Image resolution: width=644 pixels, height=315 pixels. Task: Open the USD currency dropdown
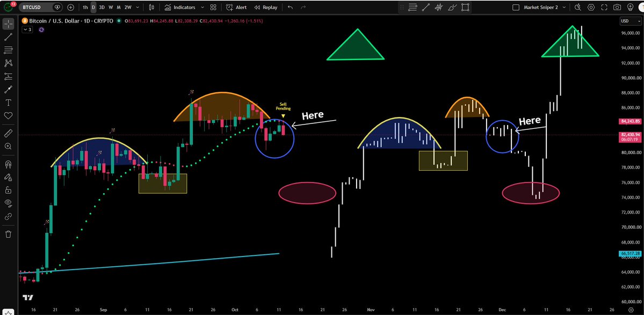click(630, 21)
